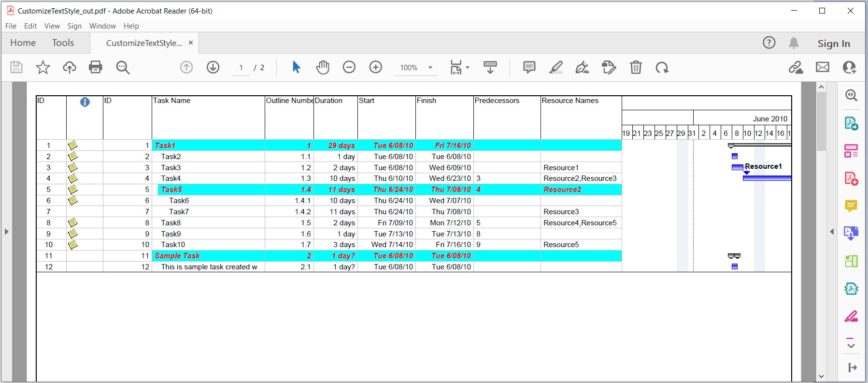Open the zoom level dropdown at 100%
The width and height of the screenshot is (868, 383).
[x=430, y=68]
